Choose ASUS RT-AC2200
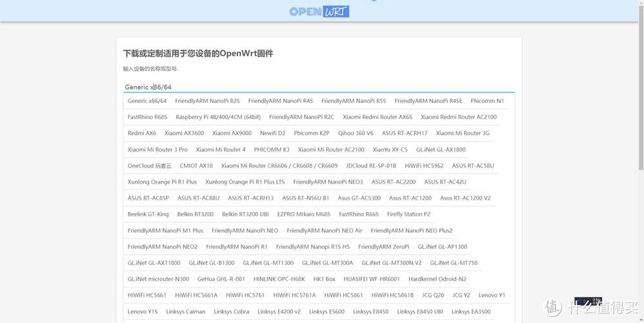This screenshot has height=323, width=644. point(394,182)
